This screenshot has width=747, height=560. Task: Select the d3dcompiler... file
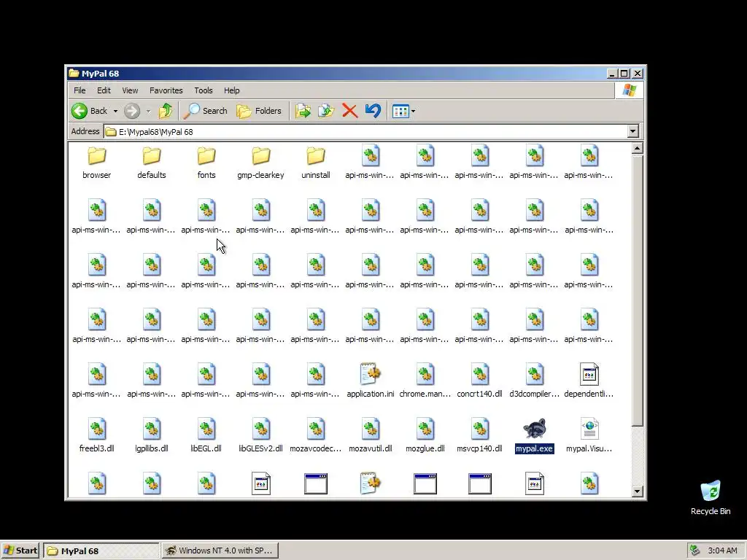(x=534, y=381)
